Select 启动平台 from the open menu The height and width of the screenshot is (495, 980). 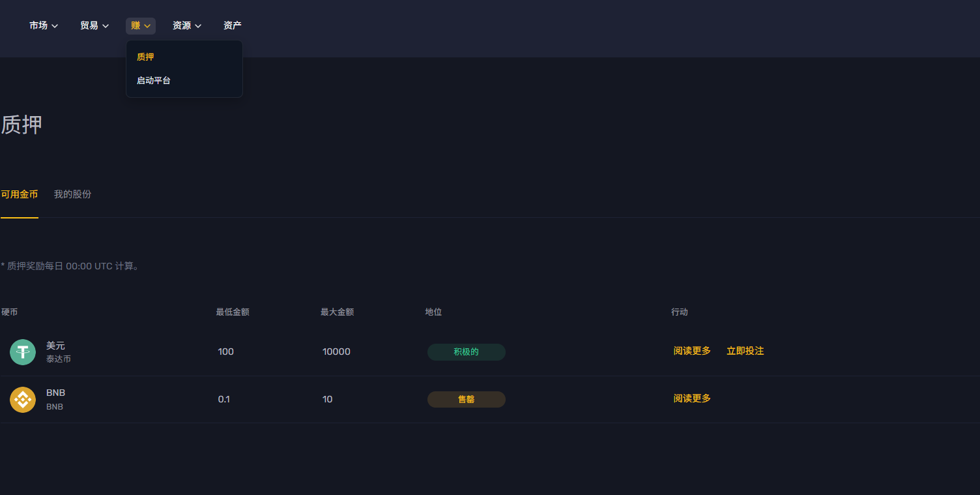point(153,80)
